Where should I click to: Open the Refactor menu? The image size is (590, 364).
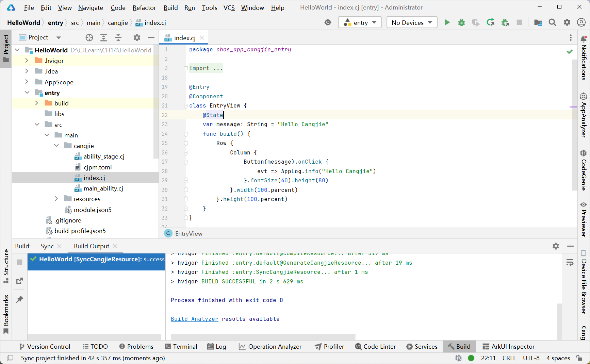point(144,7)
